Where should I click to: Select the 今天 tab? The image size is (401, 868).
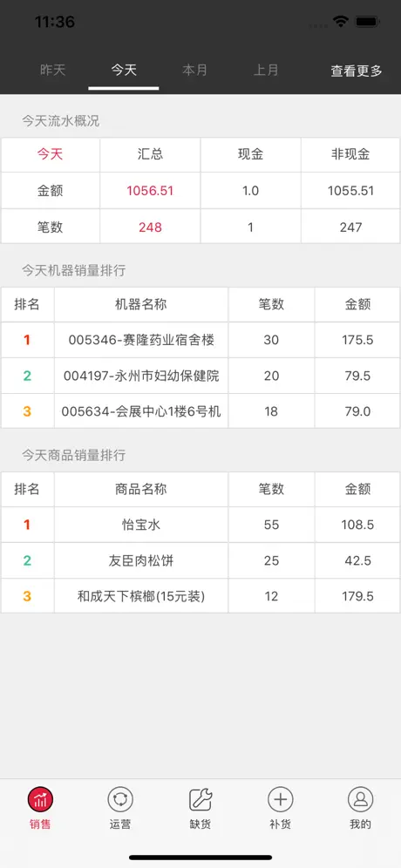124,71
